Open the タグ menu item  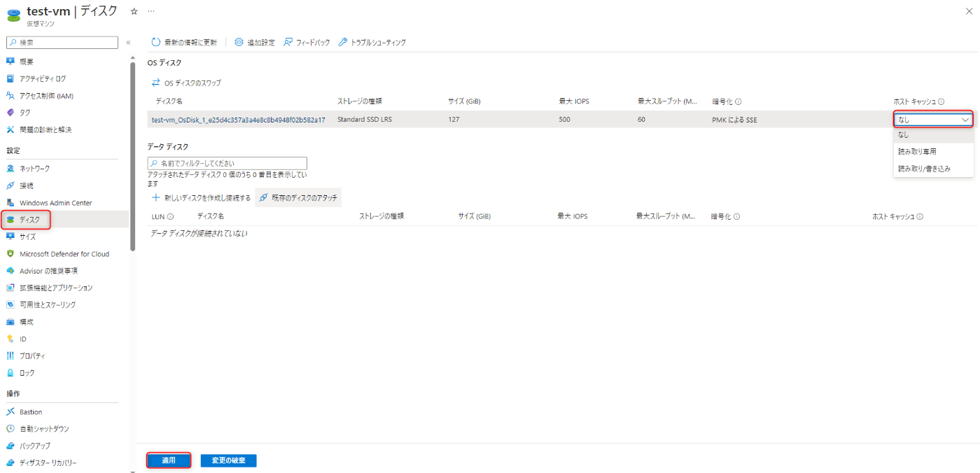[x=24, y=113]
